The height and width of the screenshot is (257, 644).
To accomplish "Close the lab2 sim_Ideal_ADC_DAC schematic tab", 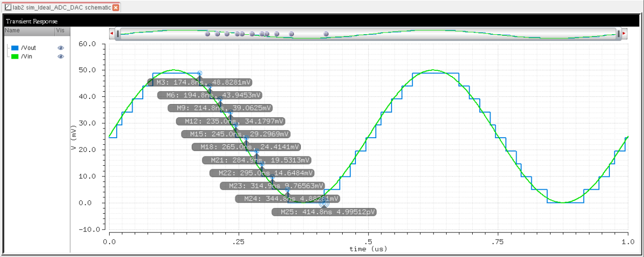I will click(x=116, y=8).
